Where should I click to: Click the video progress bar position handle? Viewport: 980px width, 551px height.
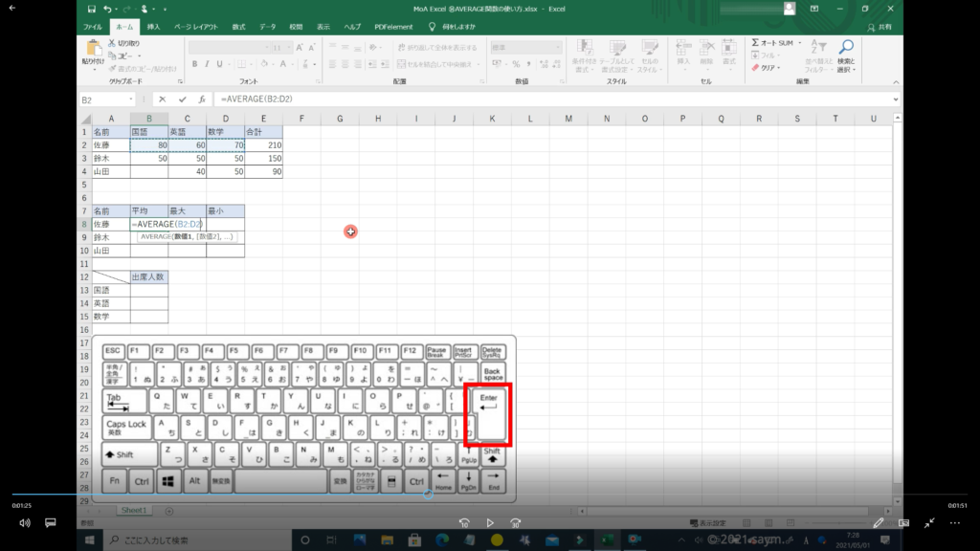(x=427, y=495)
